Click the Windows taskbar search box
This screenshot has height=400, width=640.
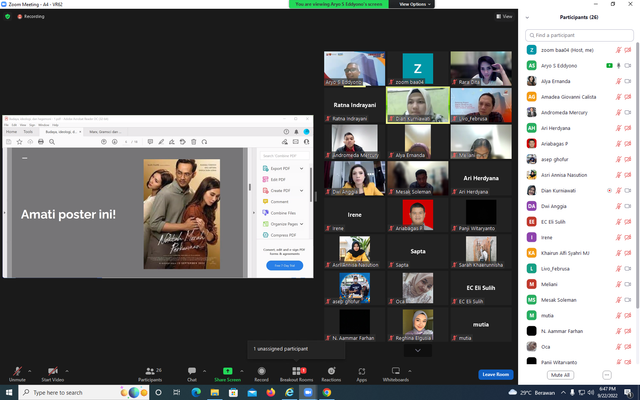click(84, 392)
